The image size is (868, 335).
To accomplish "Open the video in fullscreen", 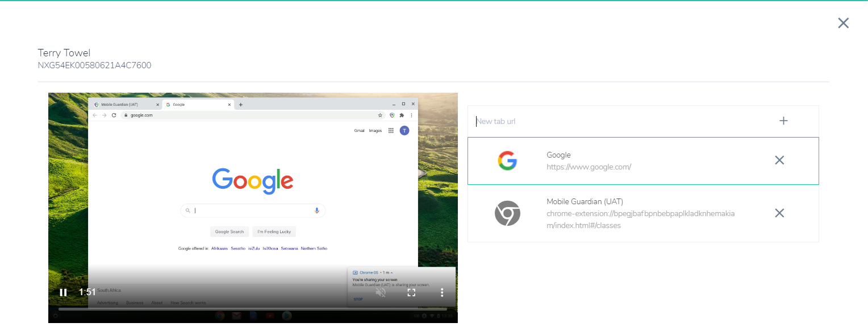I will (411, 292).
